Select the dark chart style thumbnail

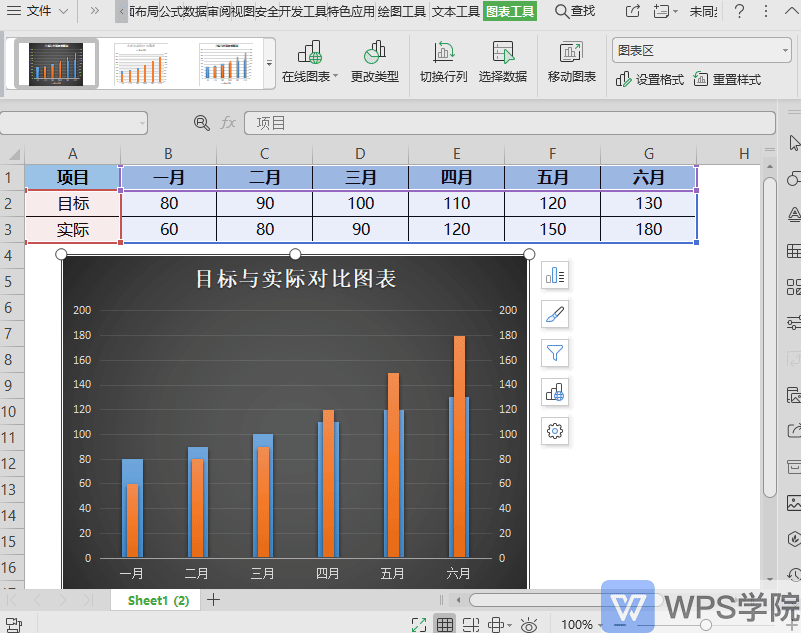(x=56, y=63)
